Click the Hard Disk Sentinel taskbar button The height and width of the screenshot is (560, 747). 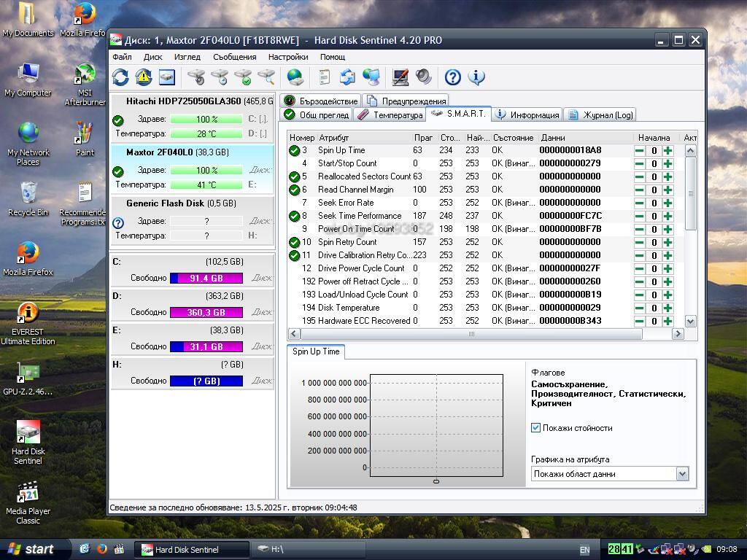(x=192, y=550)
